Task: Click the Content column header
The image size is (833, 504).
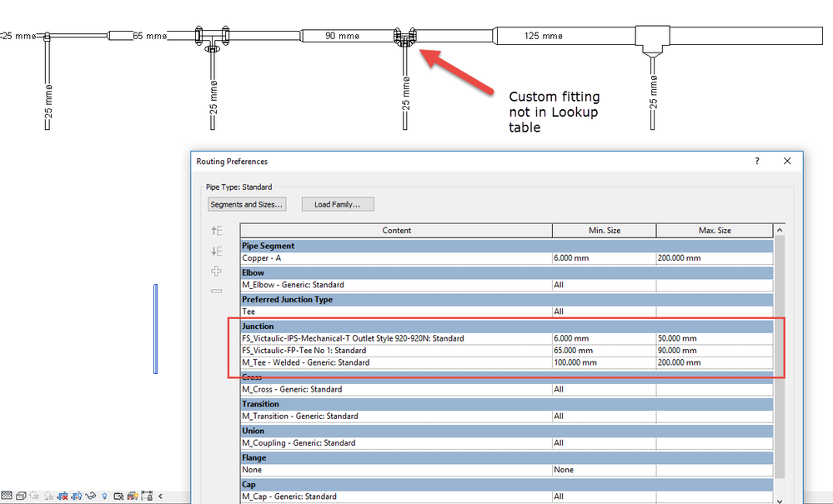Action: click(x=396, y=230)
